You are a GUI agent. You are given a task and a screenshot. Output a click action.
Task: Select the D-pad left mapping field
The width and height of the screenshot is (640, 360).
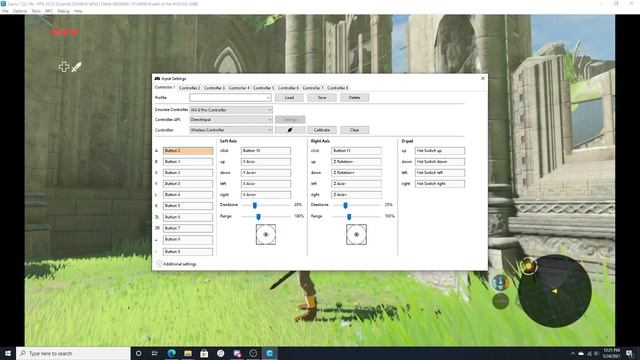[440, 173]
